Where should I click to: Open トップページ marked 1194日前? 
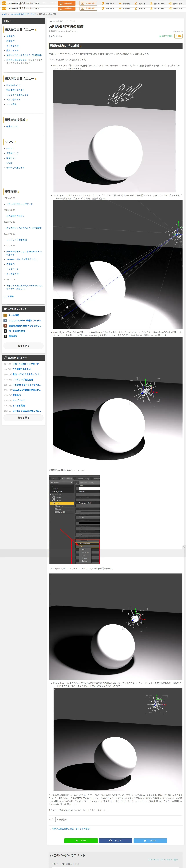(x=19, y=400)
